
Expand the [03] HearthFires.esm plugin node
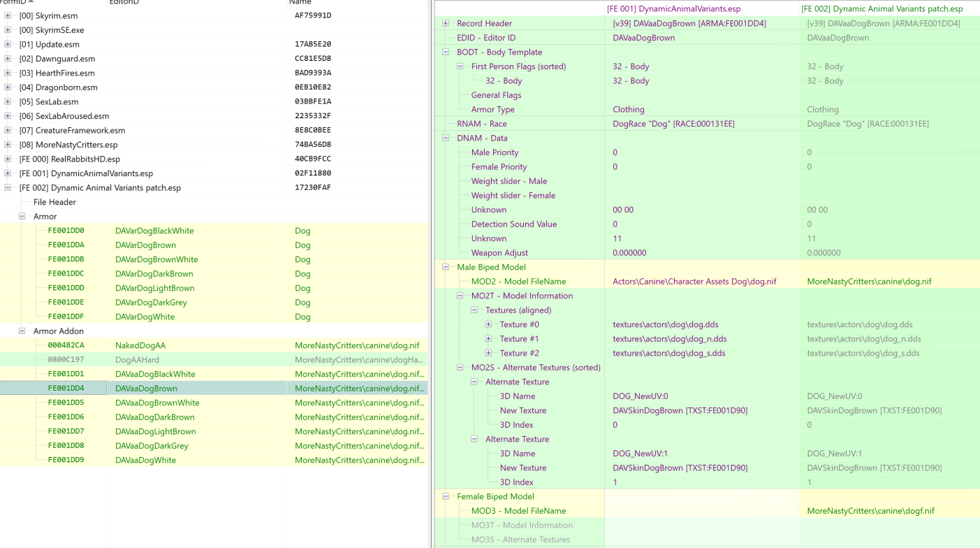pyautogui.click(x=8, y=73)
